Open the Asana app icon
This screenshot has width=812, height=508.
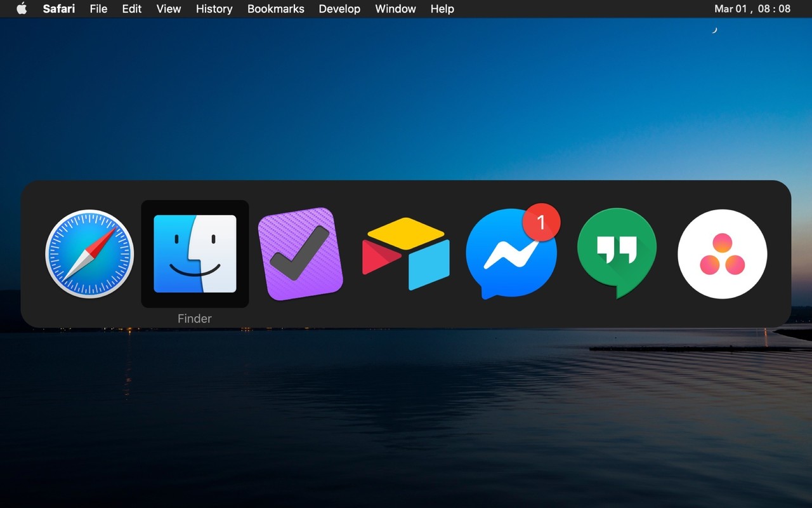tap(723, 254)
